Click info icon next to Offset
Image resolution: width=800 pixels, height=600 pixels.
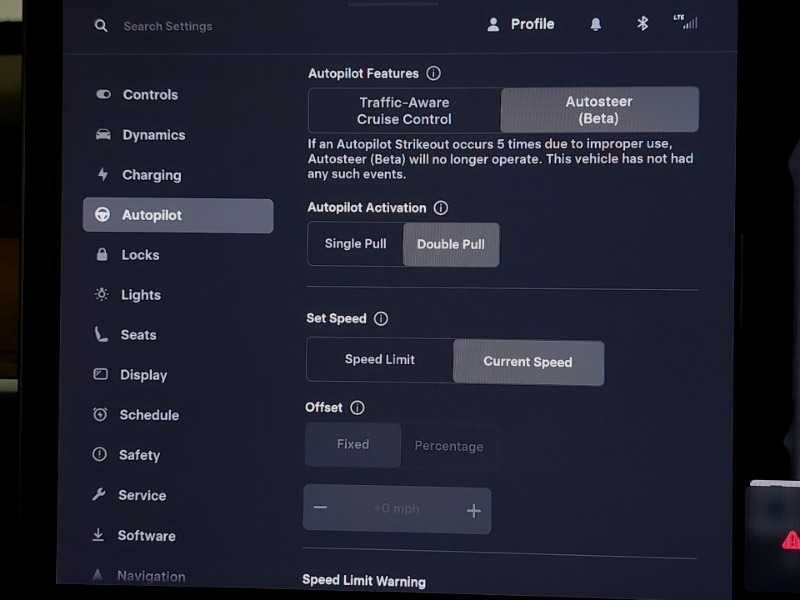357,408
